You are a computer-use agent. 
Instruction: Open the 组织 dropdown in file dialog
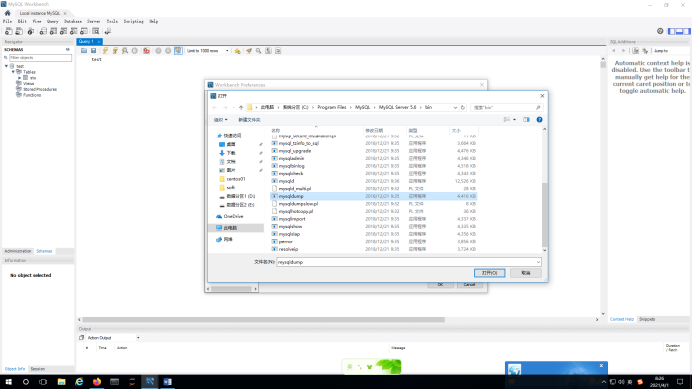[221, 120]
